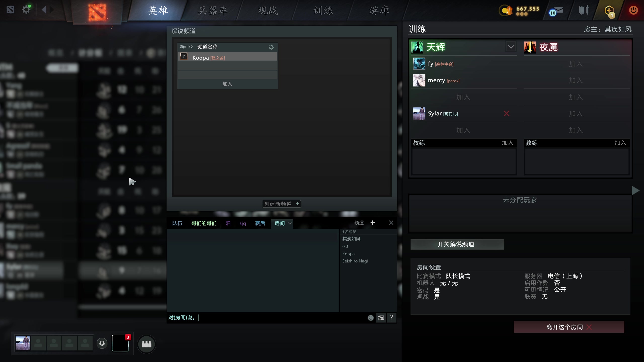Select Koopa in commentary channel list
This screenshot has height=362, width=644.
[227, 57]
